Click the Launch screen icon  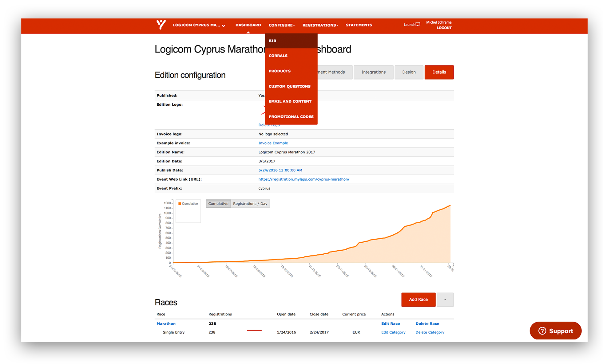tap(418, 24)
